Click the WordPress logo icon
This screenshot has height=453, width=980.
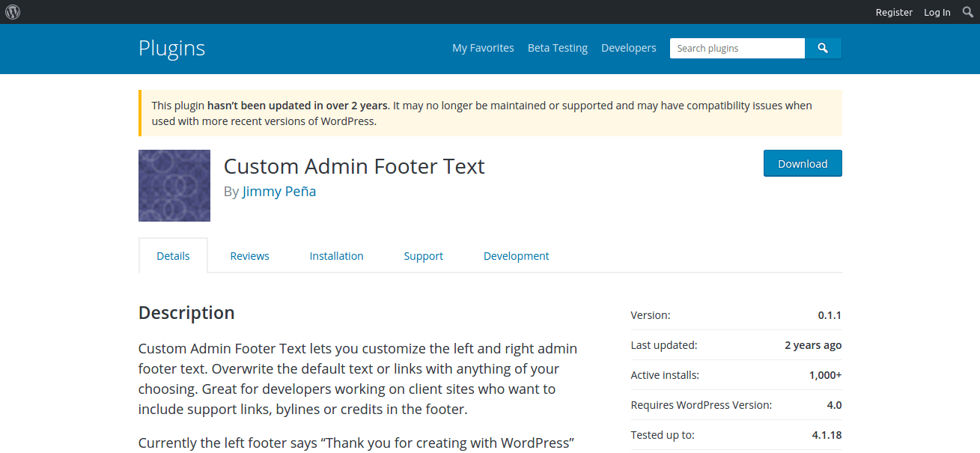(13, 12)
